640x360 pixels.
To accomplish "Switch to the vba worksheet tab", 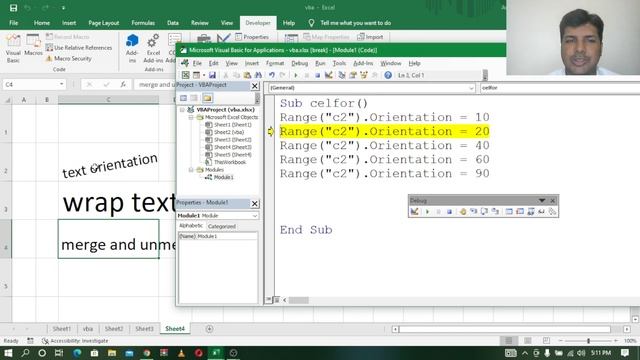I will (88, 329).
